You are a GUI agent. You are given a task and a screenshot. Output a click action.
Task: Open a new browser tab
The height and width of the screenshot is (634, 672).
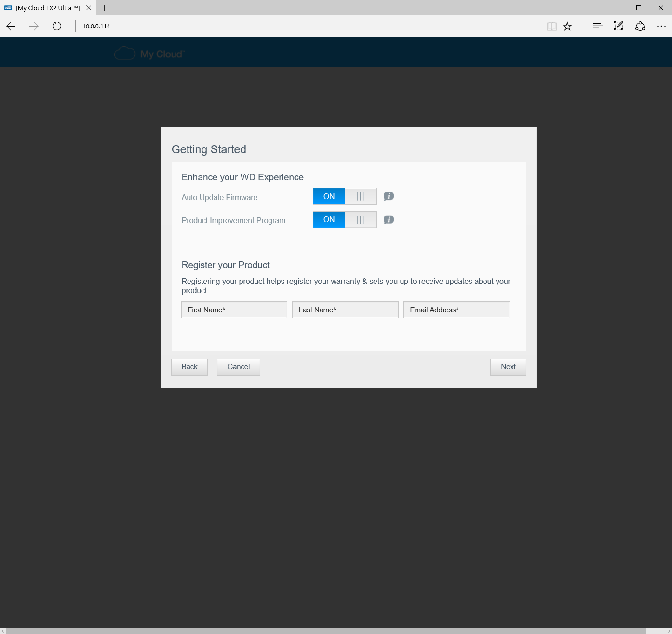point(104,8)
